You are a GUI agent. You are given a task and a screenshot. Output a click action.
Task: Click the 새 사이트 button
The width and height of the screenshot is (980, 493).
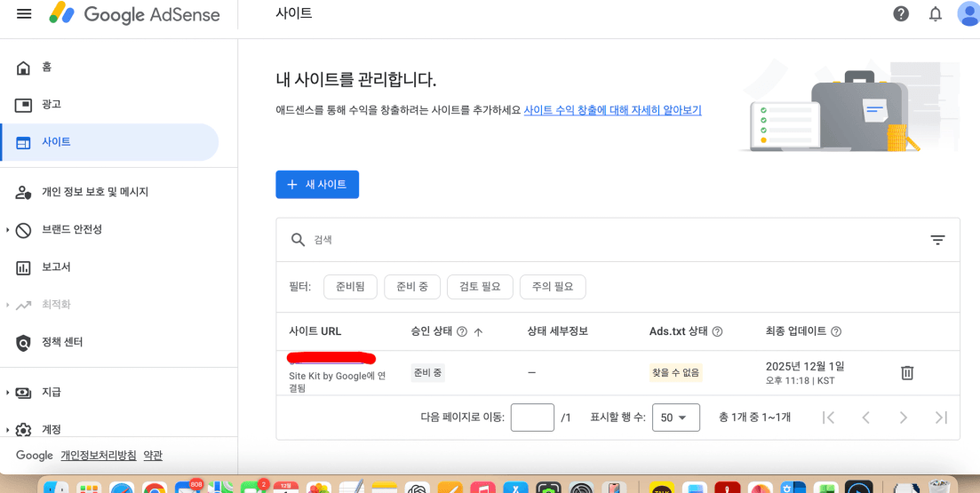(317, 185)
